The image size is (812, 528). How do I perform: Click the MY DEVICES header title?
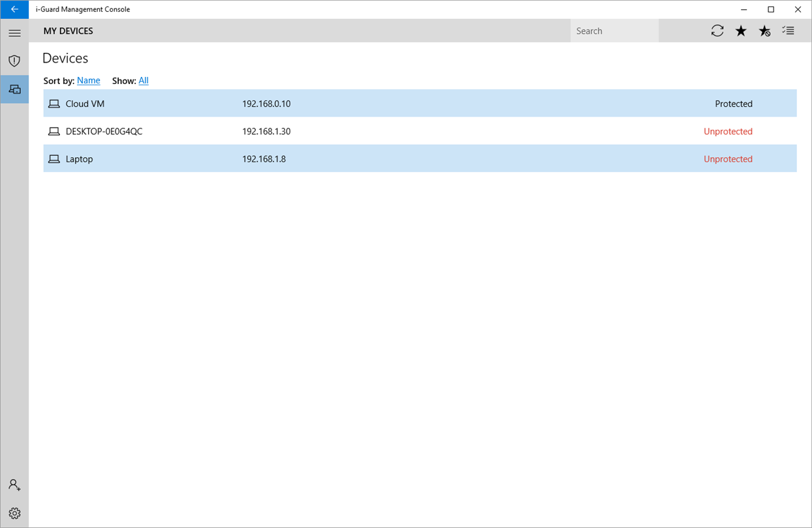68,31
